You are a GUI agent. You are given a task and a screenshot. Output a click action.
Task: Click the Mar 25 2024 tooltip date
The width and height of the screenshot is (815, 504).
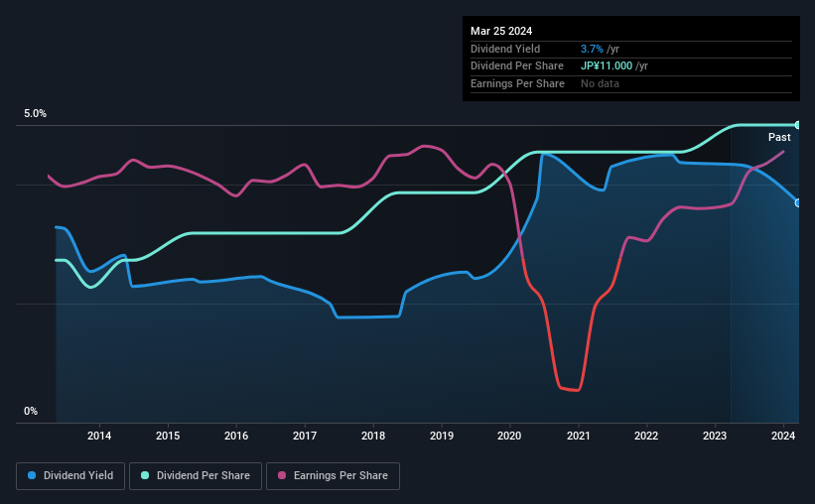(x=501, y=31)
